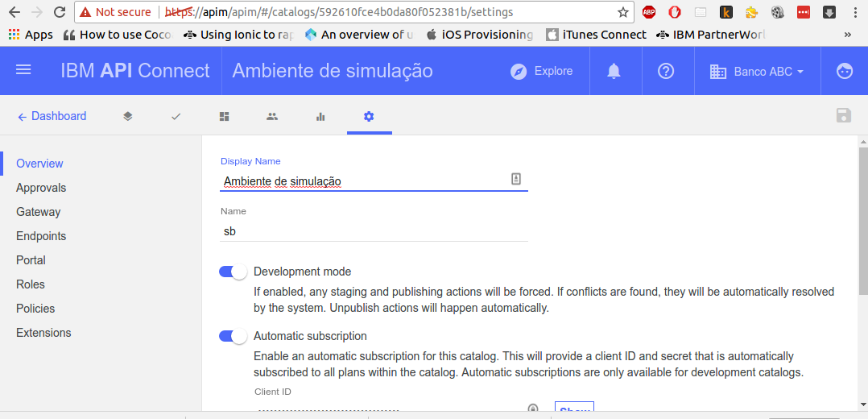Click the k extension icon
Viewport: 868px width, 419px height.
click(x=725, y=12)
